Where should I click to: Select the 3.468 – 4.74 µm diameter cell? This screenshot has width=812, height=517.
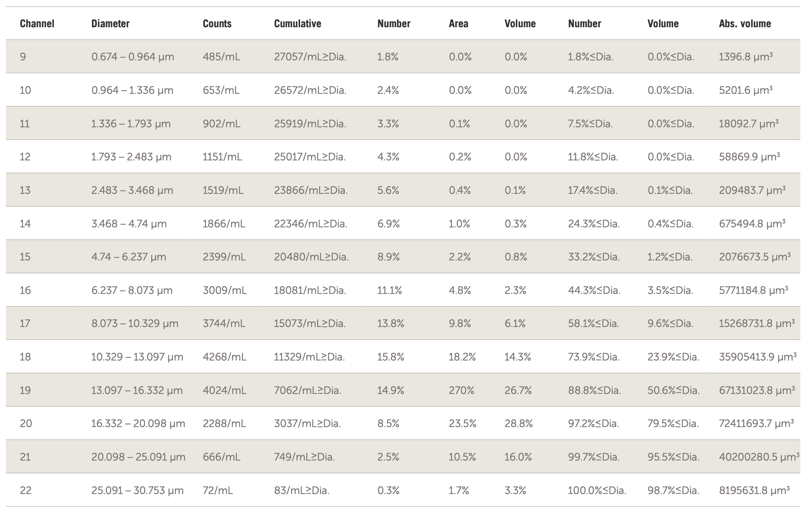[x=129, y=224]
